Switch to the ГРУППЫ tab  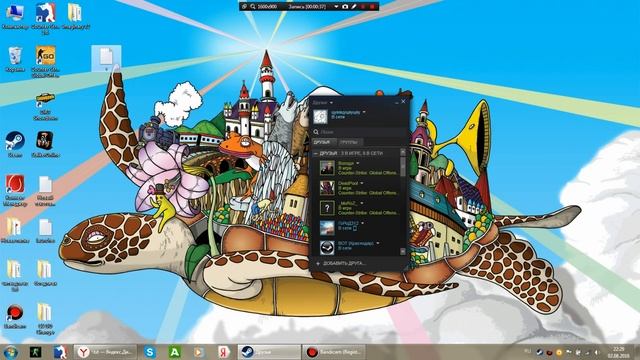point(351,142)
